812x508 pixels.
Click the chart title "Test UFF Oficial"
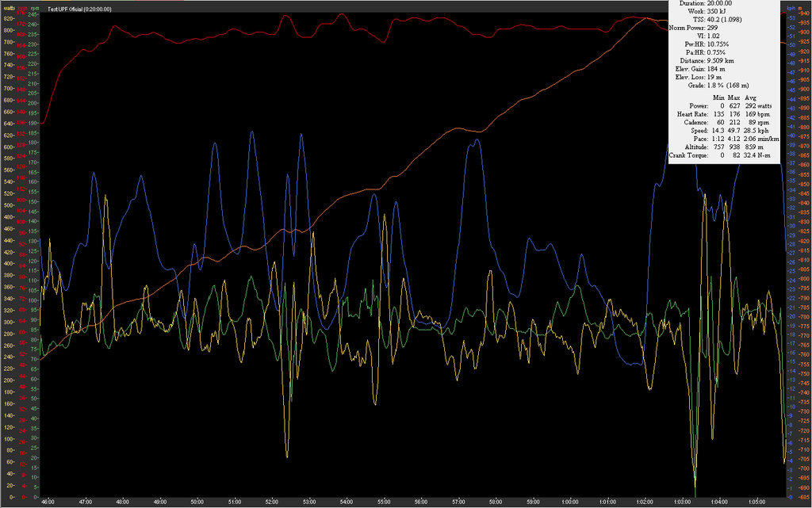coord(79,9)
